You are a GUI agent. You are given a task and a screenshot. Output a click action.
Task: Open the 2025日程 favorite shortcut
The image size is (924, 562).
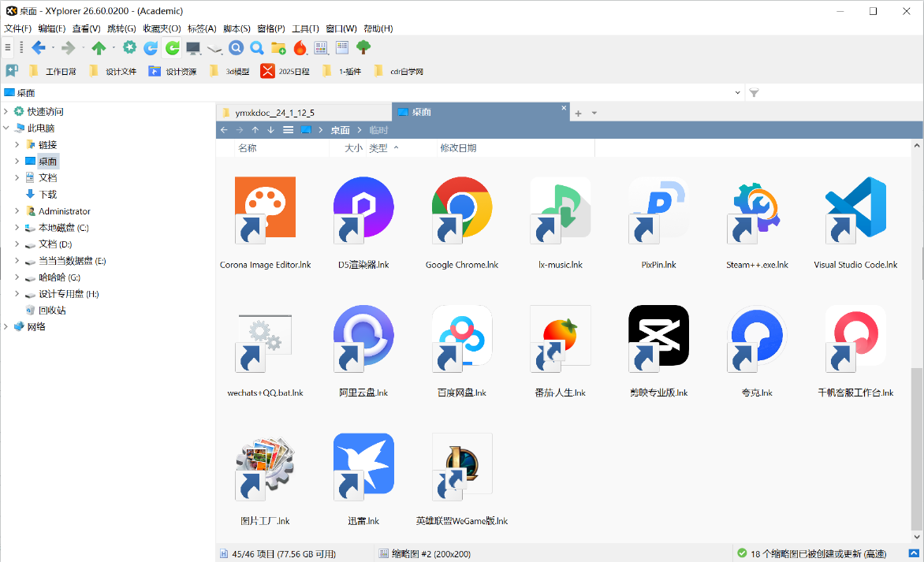coord(286,71)
